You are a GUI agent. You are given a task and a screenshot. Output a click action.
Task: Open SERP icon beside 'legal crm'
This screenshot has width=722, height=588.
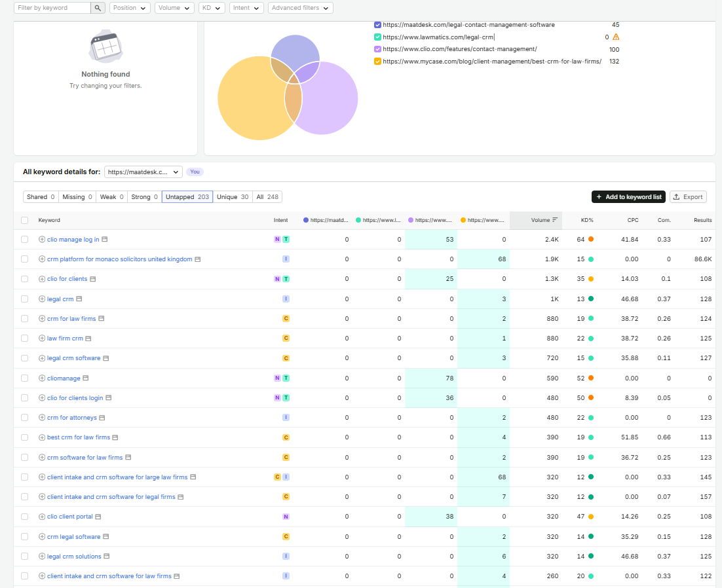79,299
